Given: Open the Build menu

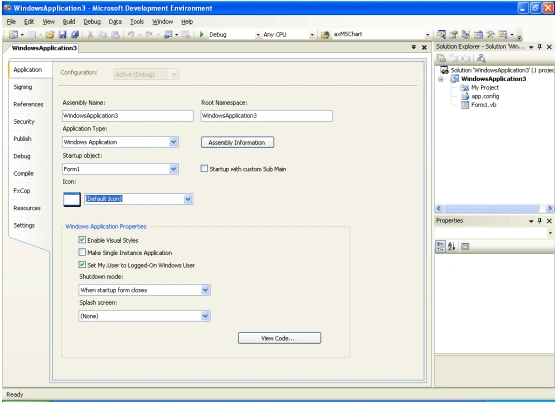Looking at the screenshot, I should click(69, 22).
